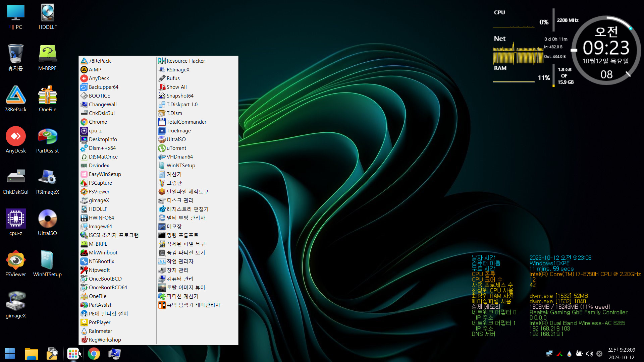Open the 78RePack desktop icon
This screenshot has height=362, width=644.
tap(15, 99)
